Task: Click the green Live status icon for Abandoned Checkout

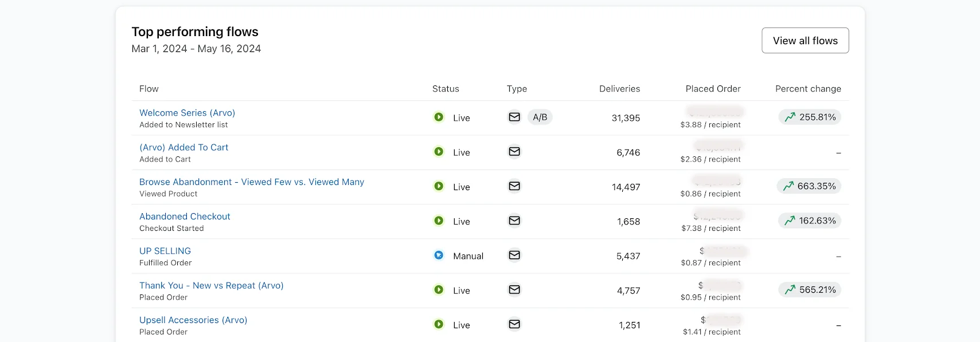Action: tap(439, 221)
